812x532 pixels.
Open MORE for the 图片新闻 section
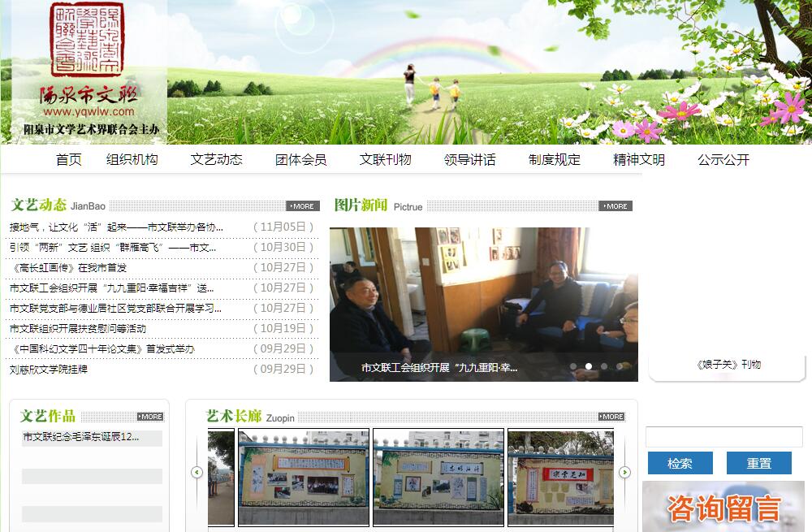tap(615, 206)
